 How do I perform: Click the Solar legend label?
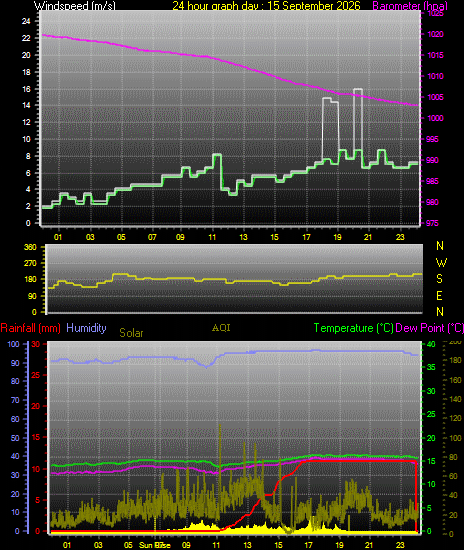click(131, 333)
